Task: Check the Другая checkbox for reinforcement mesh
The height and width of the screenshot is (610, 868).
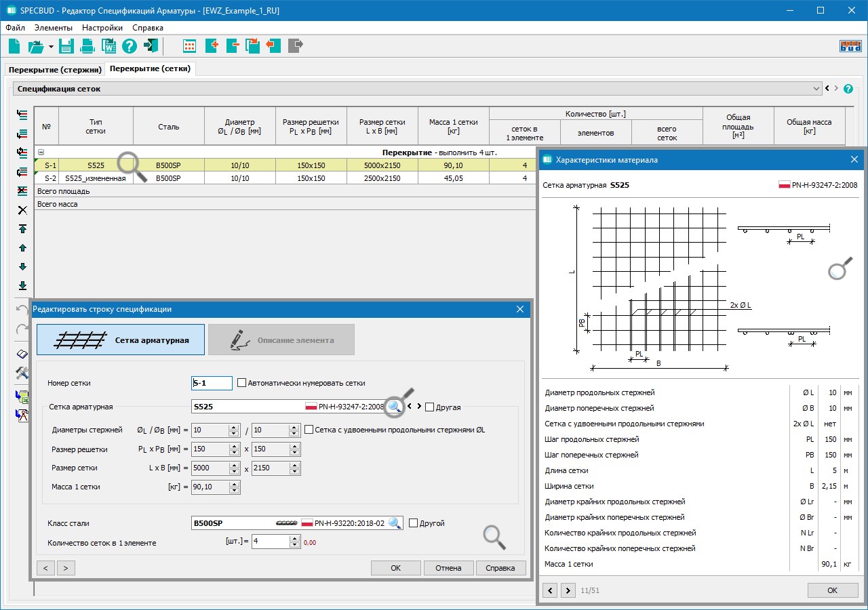Action: pos(429,407)
